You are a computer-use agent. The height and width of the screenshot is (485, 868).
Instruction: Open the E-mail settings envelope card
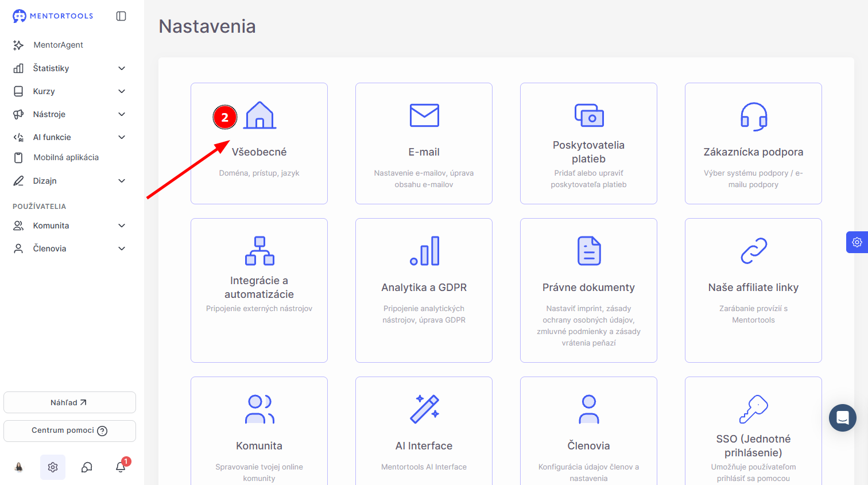tap(424, 143)
